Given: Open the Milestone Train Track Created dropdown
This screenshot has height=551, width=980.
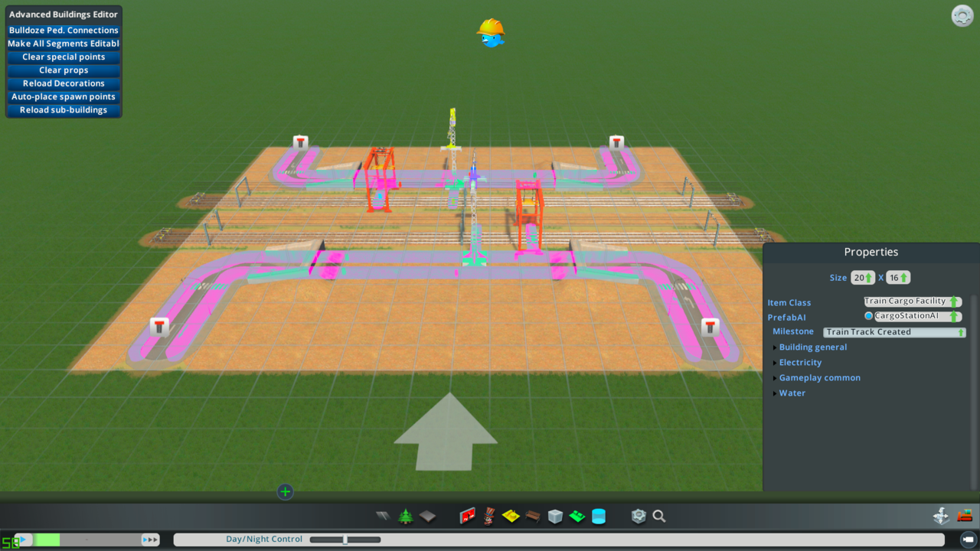Looking at the screenshot, I should click(x=894, y=332).
